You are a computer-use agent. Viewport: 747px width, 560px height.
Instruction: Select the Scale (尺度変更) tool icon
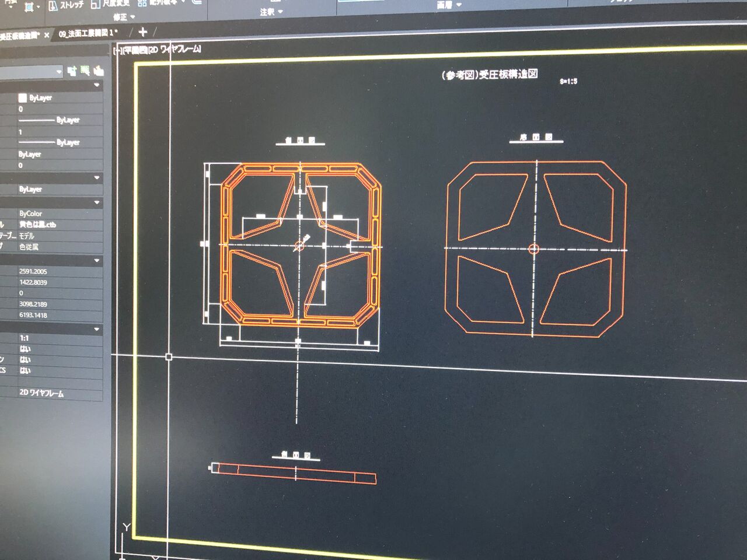(x=96, y=4)
